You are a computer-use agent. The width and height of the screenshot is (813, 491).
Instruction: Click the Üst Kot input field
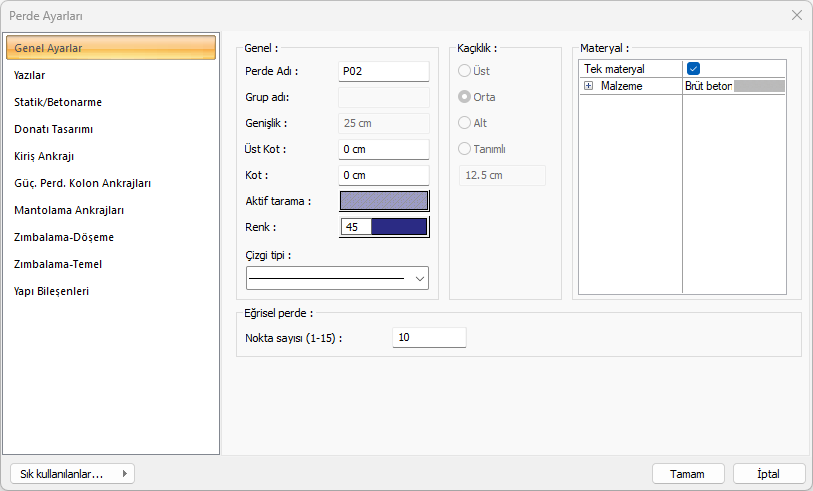[x=384, y=149]
